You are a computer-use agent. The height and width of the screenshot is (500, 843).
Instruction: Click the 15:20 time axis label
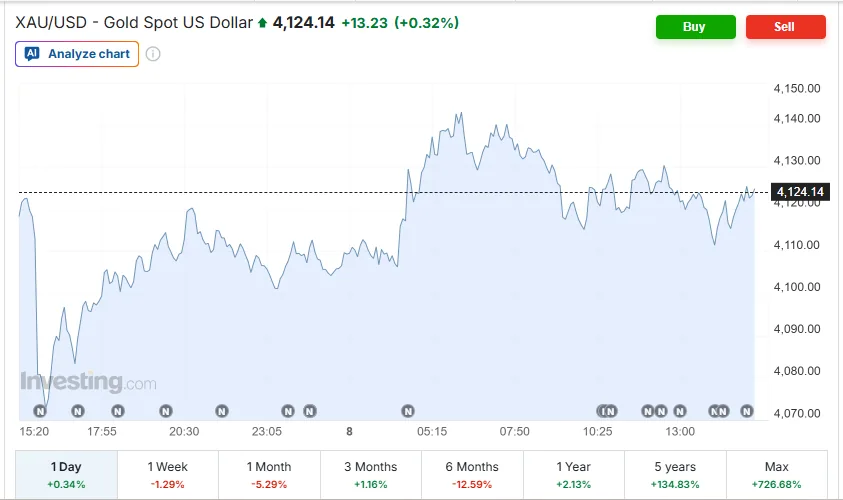click(34, 431)
